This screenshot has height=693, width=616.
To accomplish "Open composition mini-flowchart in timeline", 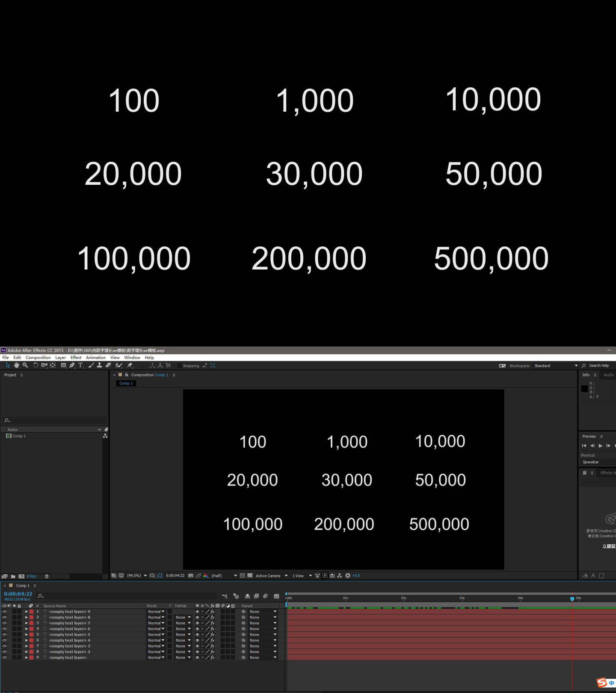I will coord(225,596).
